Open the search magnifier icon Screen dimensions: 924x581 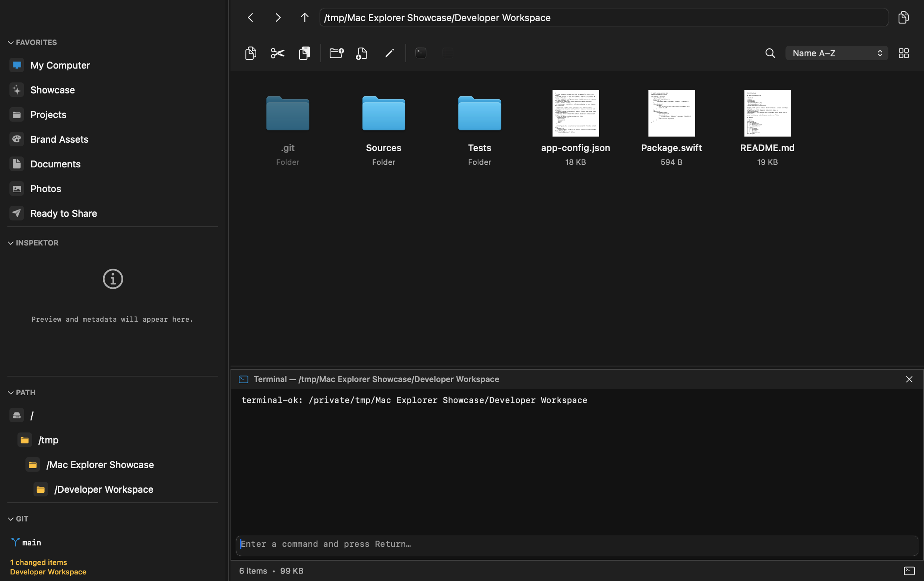coord(770,53)
